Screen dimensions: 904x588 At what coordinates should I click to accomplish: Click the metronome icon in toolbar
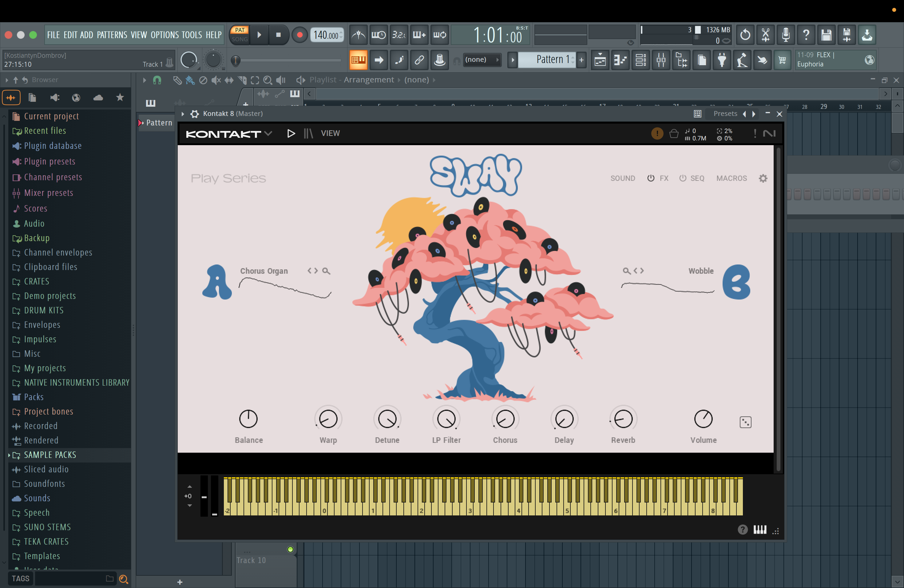tap(358, 35)
